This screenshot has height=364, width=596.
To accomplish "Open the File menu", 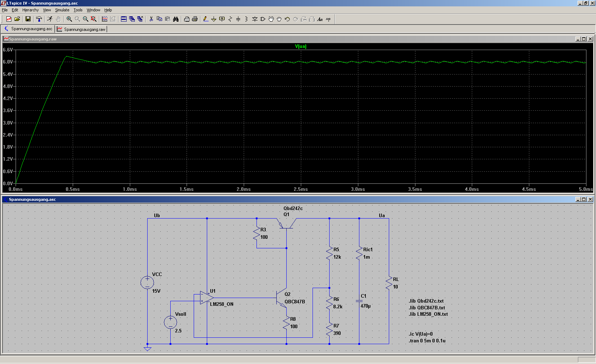I will (5, 10).
